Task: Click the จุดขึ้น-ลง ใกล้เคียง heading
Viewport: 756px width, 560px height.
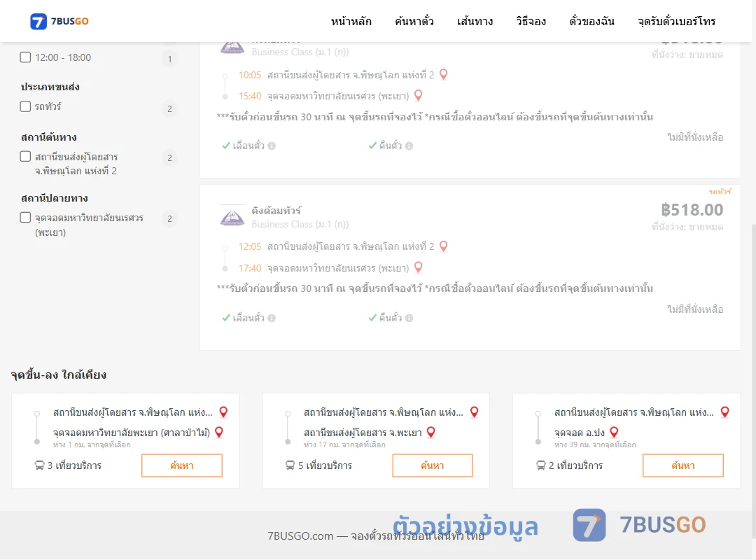Action: pos(59,374)
